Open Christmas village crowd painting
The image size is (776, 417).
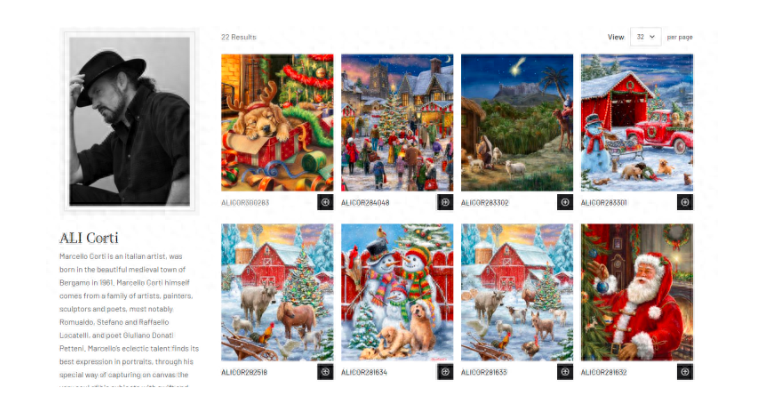(397, 123)
